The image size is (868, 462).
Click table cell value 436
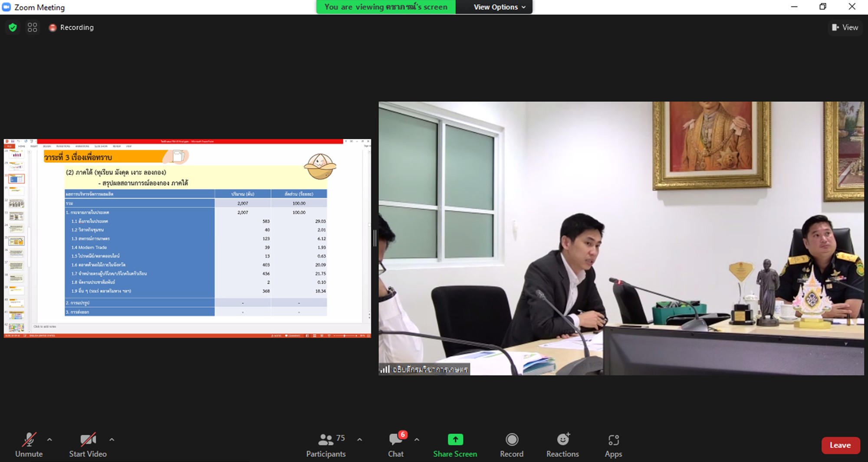point(266,274)
